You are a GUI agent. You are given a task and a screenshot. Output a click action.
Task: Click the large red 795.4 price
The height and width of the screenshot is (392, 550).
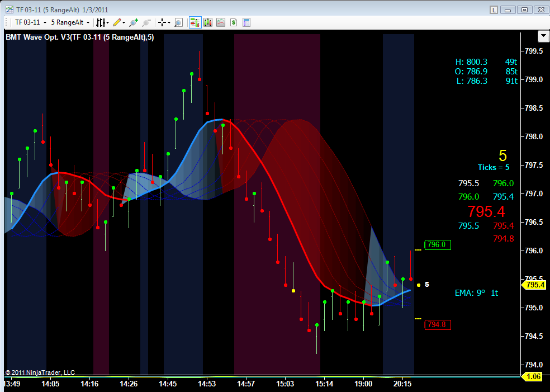pos(486,211)
